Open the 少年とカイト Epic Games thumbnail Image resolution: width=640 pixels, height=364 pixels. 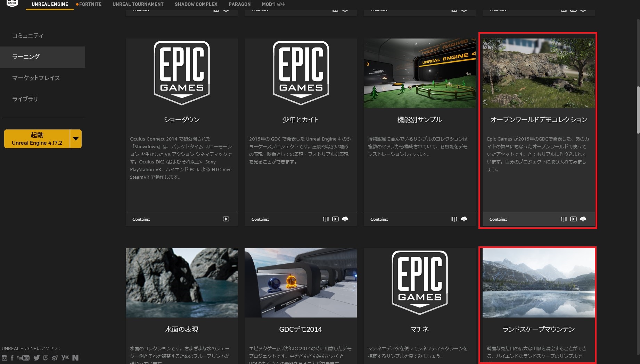(x=301, y=73)
